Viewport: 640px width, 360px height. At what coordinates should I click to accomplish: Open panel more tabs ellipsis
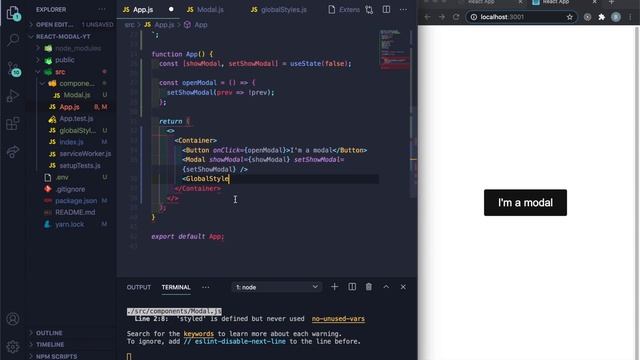[x=206, y=287]
